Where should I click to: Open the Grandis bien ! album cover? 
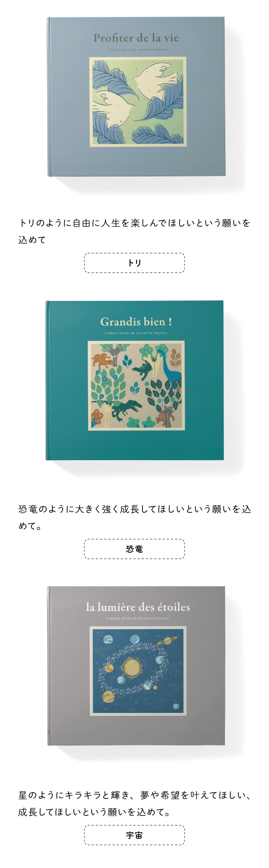(x=134, y=380)
